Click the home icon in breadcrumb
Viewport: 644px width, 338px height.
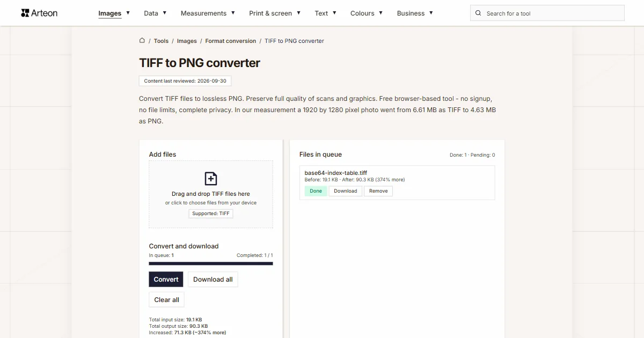tap(142, 40)
